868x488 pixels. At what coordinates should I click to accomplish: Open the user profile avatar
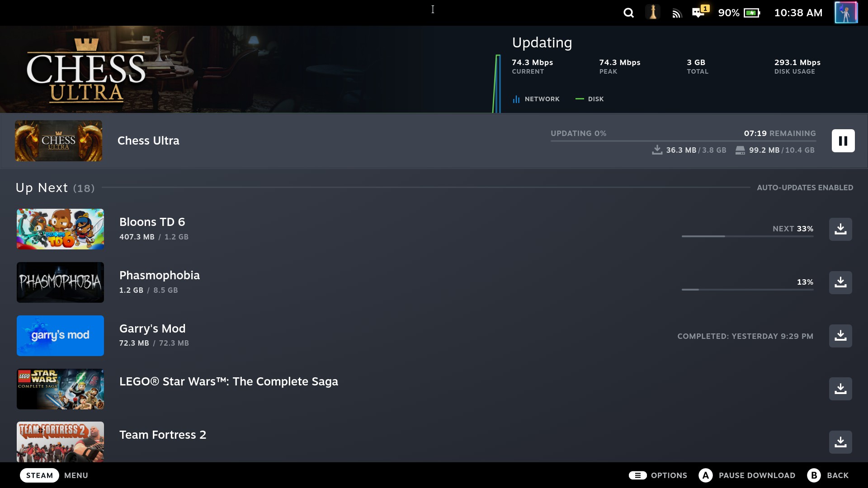[845, 13]
